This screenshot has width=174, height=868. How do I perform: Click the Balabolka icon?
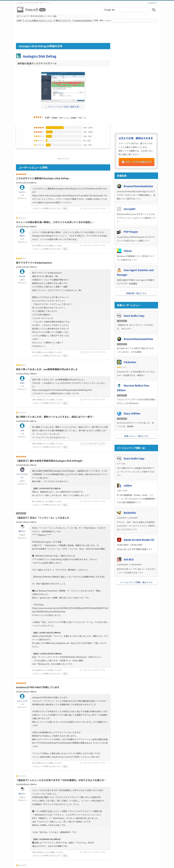[119, 513]
